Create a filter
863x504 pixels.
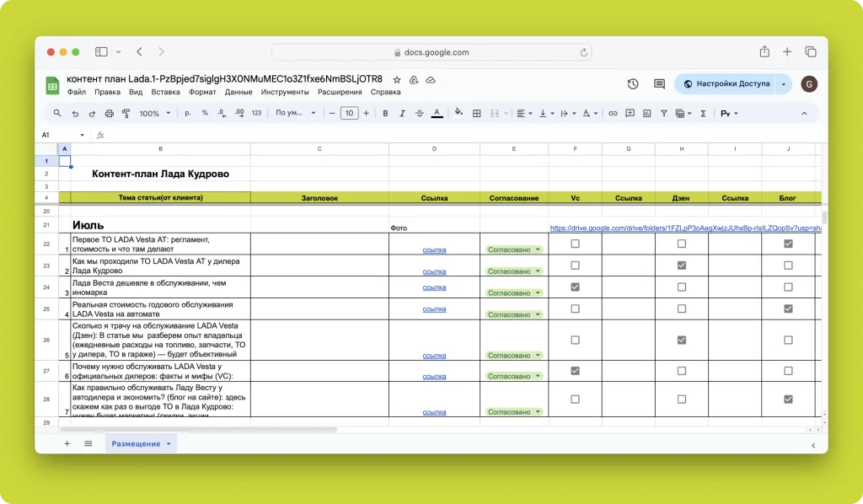point(664,113)
